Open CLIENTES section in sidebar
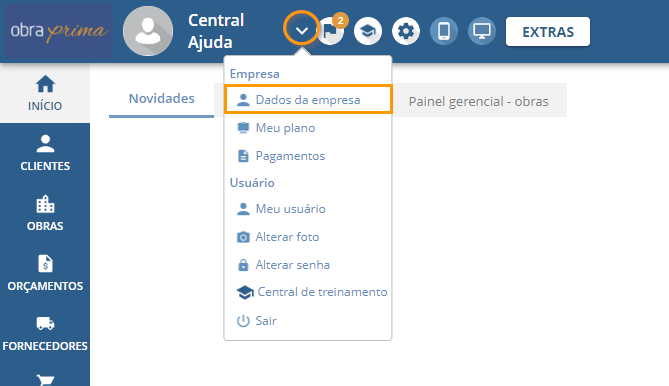The image size is (669, 386). [45, 153]
